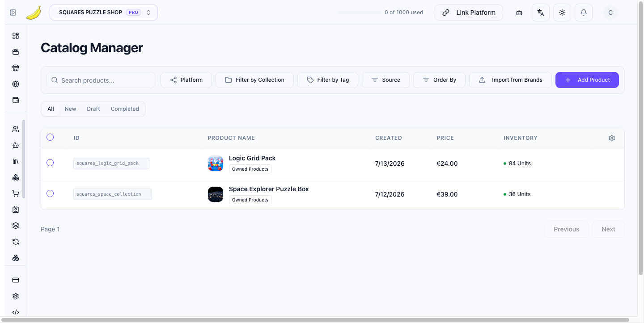Expand the Squares Puzzle Shop switcher

pos(104,13)
